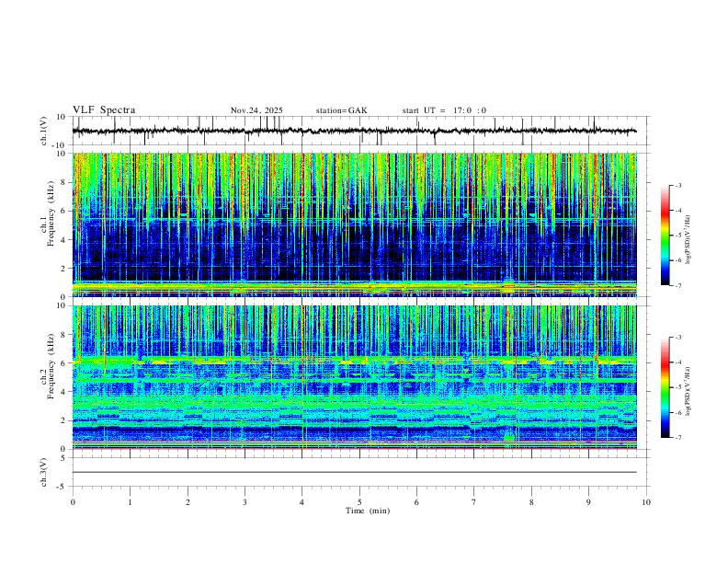Click the ch.3 flat gray line plot
Screen dimensions: 728x563
click(354, 472)
